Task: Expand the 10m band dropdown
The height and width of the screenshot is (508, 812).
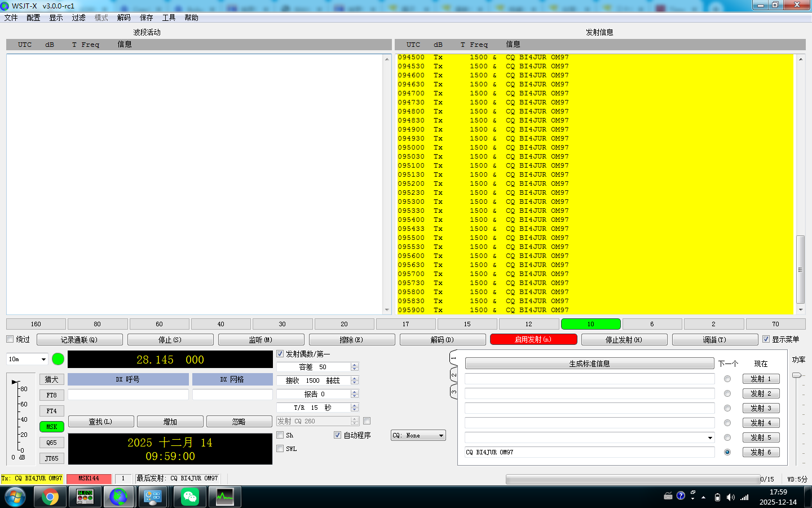Action: (43, 359)
